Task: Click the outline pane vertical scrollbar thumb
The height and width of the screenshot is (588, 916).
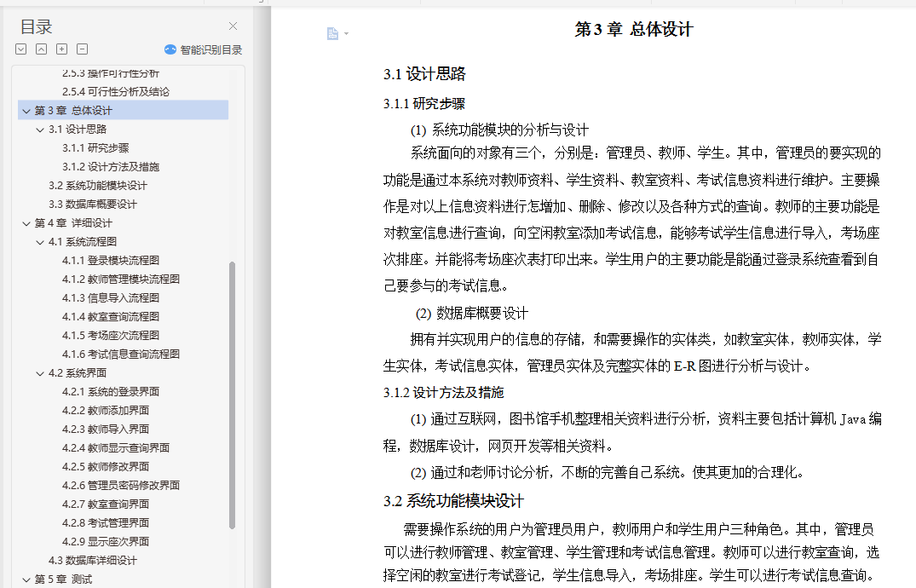Action: pyautogui.click(x=232, y=395)
